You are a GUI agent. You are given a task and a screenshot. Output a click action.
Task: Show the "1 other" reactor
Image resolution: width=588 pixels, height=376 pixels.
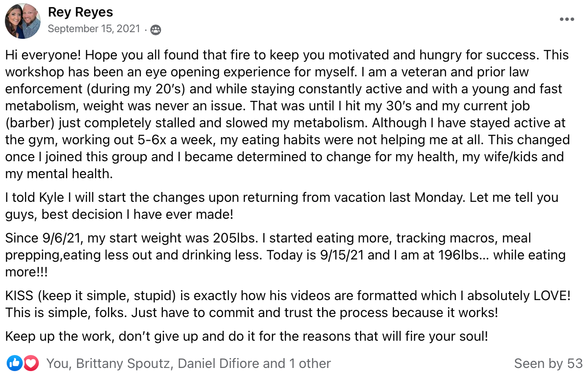[310, 363]
